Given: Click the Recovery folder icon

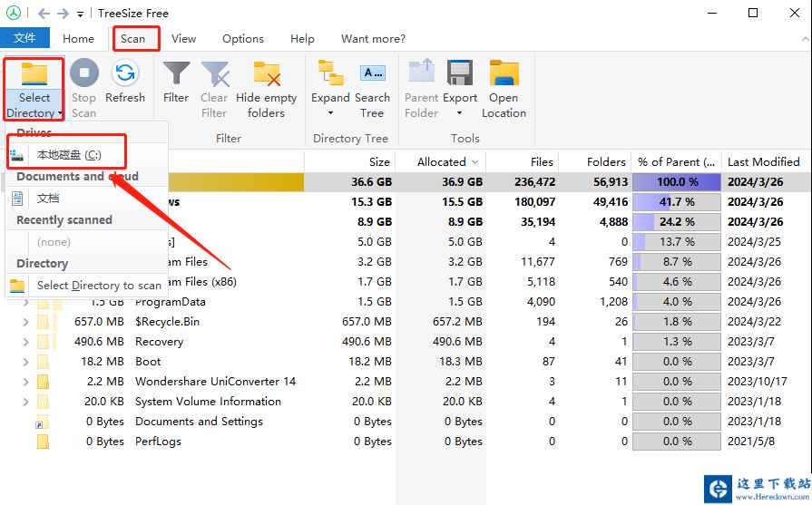Looking at the screenshot, I should [x=43, y=342].
